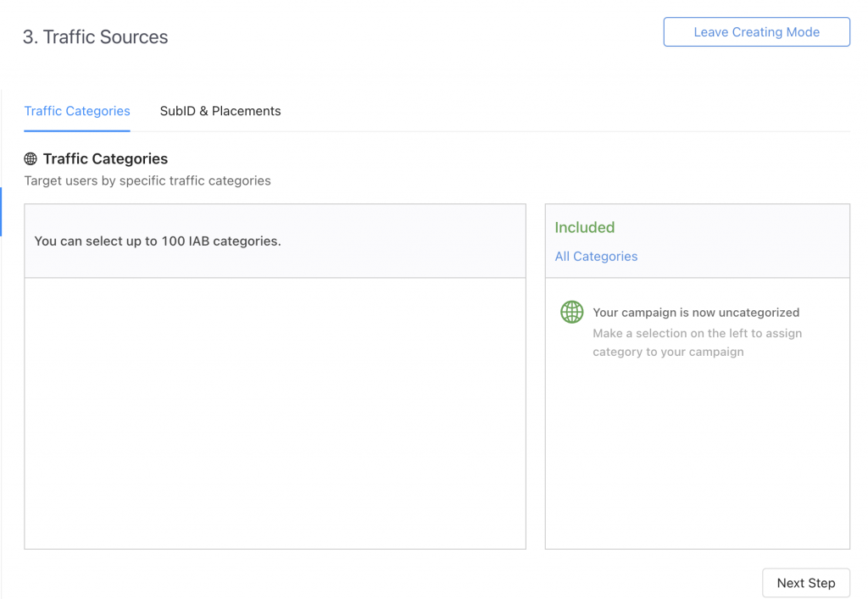868x599 pixels.
Task: Click the green globe icon in Included panel
Action: click(572, 312)
